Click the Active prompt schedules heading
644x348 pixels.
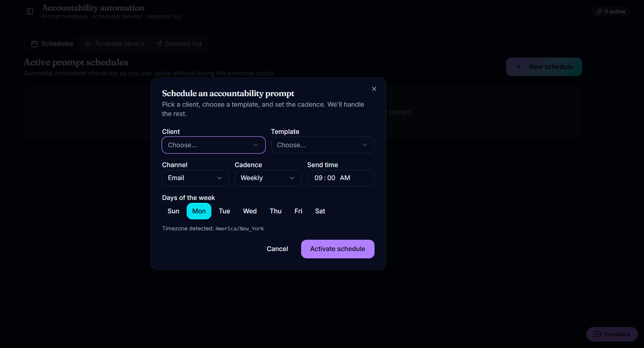pyautogui.click(x=76, y=62)
